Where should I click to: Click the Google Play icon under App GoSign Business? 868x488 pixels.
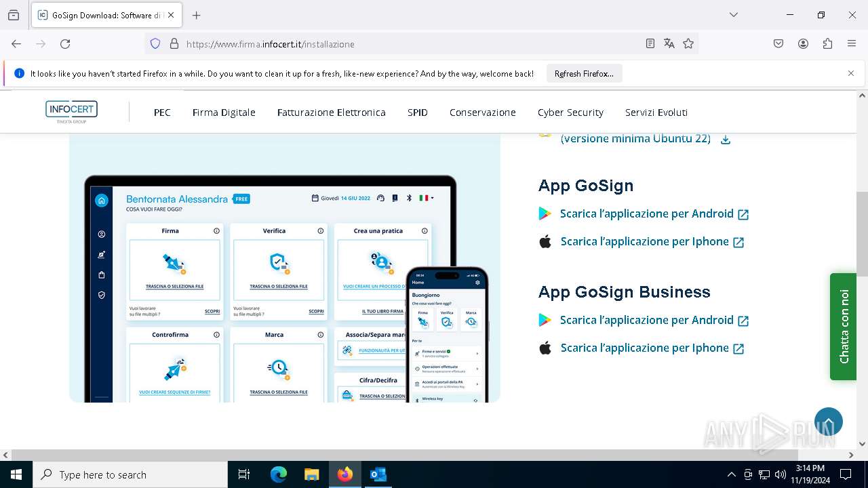[545, 320]
